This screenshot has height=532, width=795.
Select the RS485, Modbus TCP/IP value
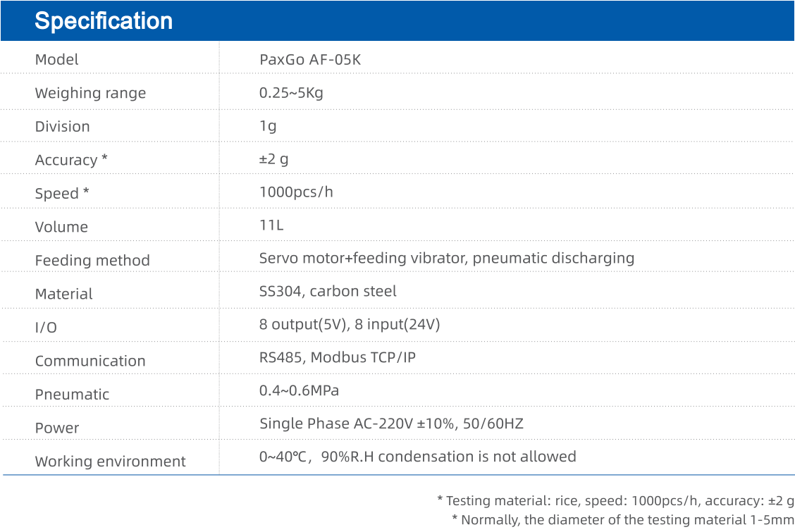[337, 358]
